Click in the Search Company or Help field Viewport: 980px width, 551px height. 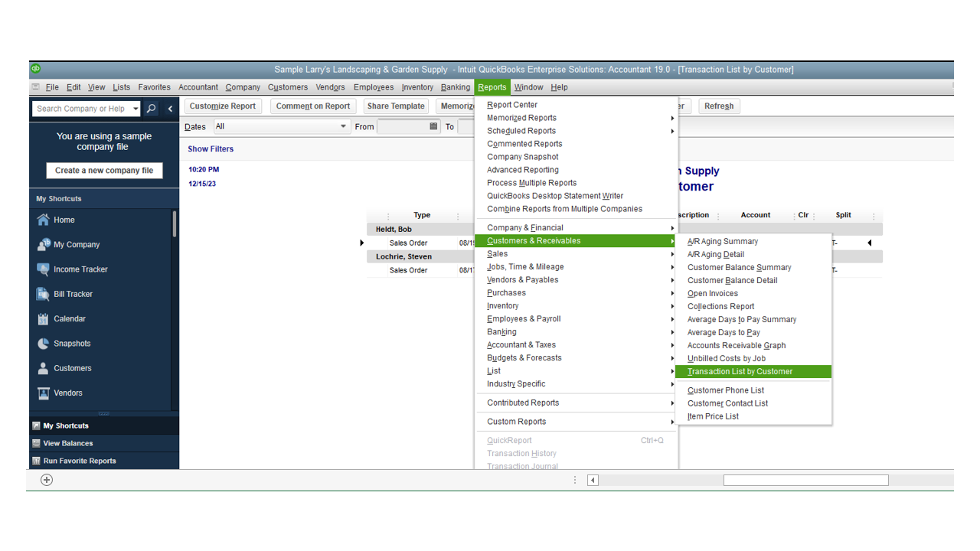point(81,109)
